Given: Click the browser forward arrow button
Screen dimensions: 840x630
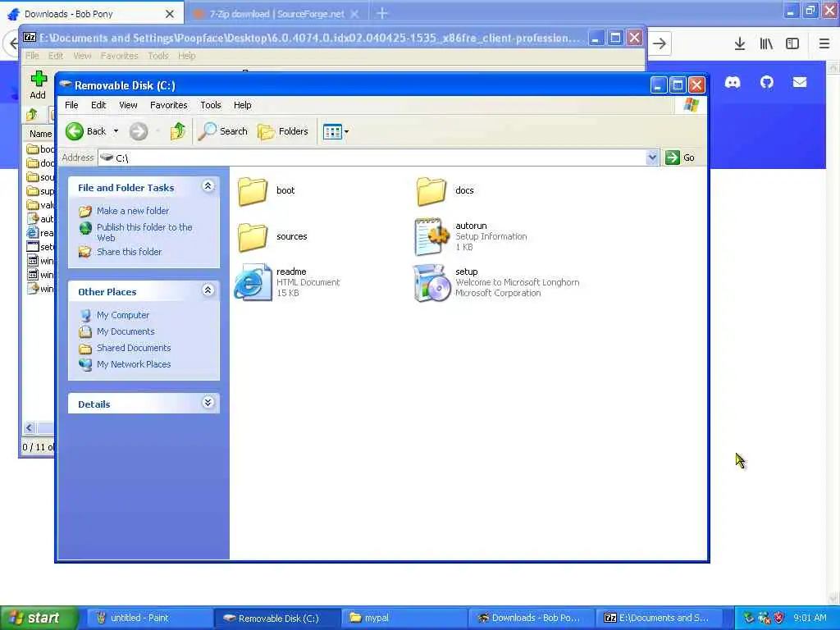Looking at the screenshot, I should [x=660, y=43].
